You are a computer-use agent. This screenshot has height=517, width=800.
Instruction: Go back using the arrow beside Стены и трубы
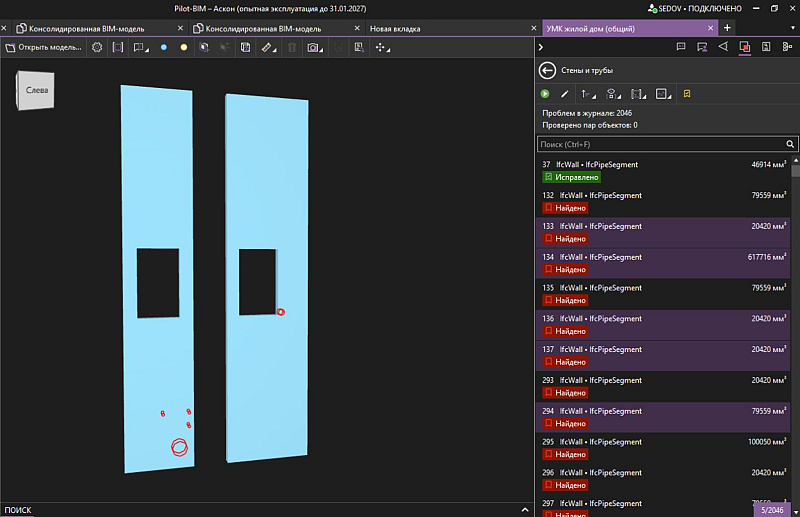[547, 70]
